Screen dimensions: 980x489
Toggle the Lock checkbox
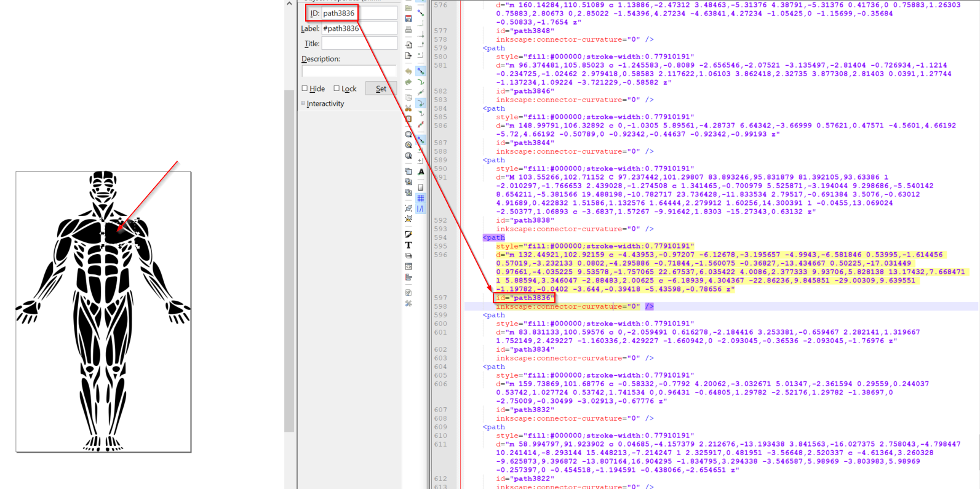337,89
